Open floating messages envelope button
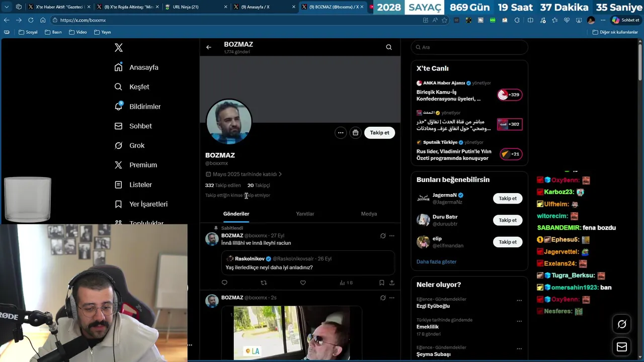The width and height of the screenshot is (644, 362). [x=622, y=347]
